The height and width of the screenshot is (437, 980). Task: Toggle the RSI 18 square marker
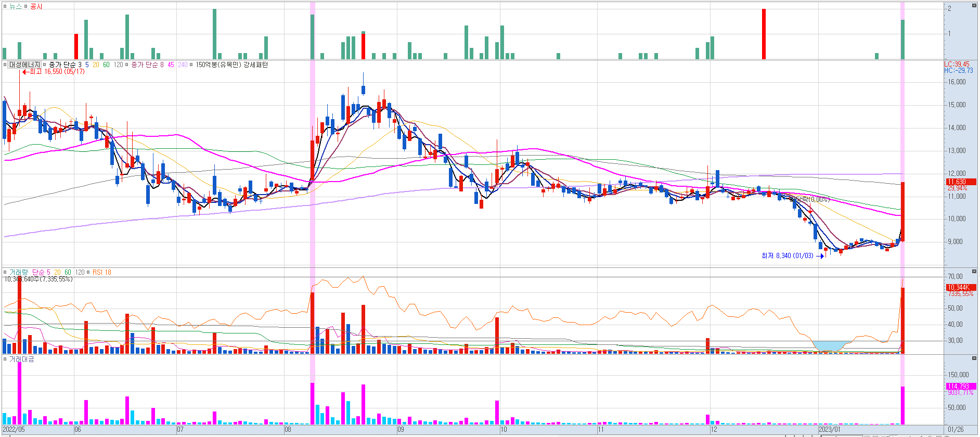tap(88, 272)
